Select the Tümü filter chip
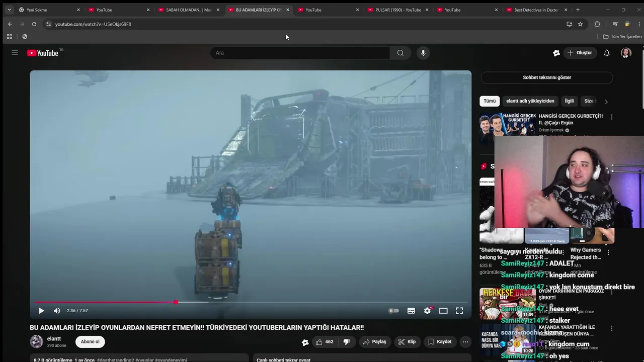Screen dimensions: 644x362 click(x=490, y=101)
